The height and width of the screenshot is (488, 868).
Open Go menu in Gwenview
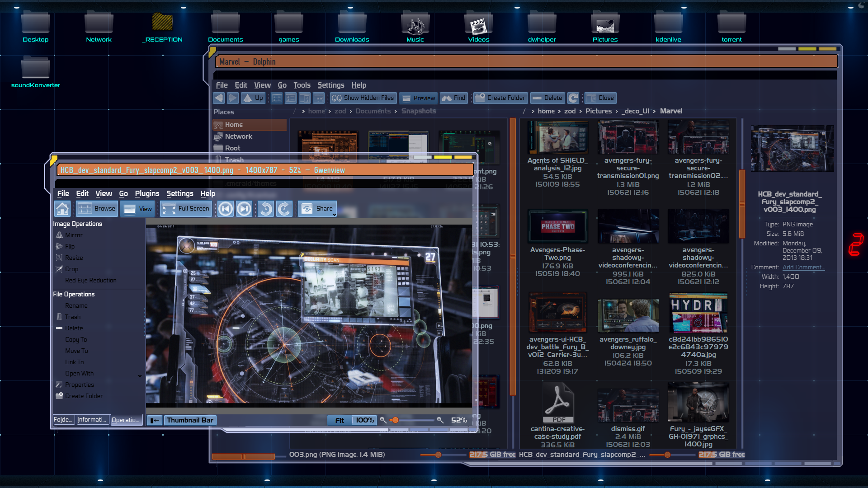(123, 193)
